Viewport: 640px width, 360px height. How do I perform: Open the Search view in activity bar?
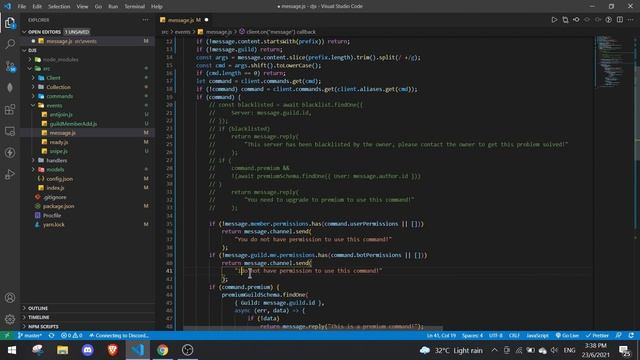tap(10, 44)
